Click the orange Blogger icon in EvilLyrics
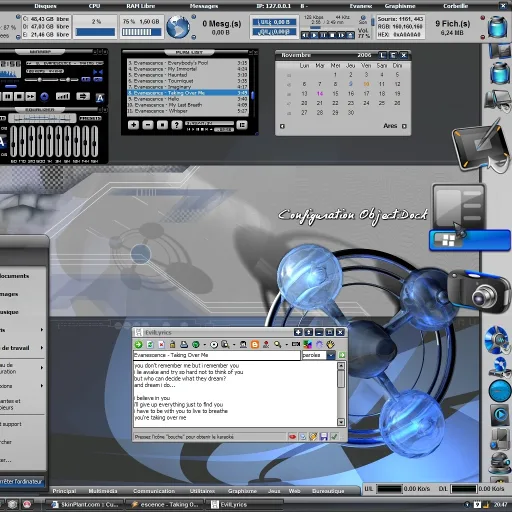Image resolution: width=512 pixels, height=512 pixels. coord(255,344)
